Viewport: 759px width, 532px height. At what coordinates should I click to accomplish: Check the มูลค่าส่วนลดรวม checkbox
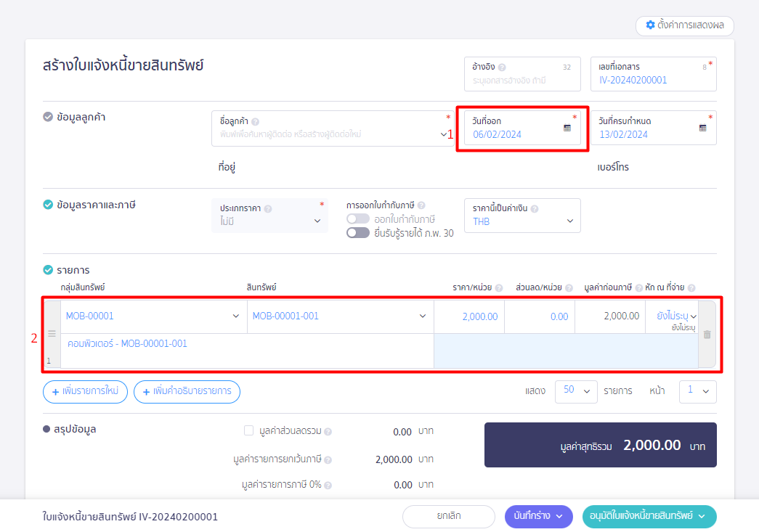point(249,430)
